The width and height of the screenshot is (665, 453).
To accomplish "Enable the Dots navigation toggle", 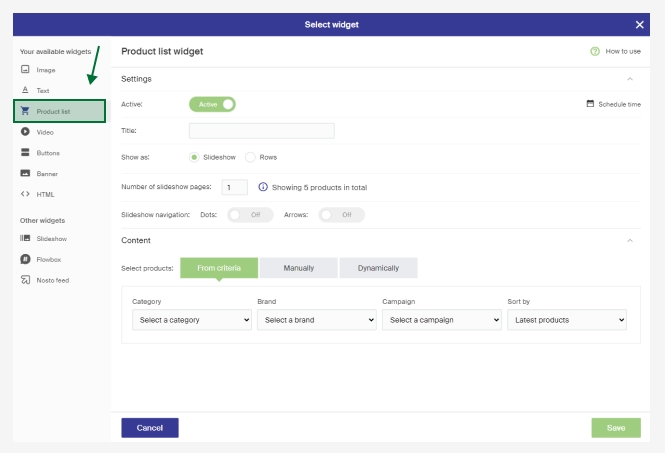I will (250, 214).
